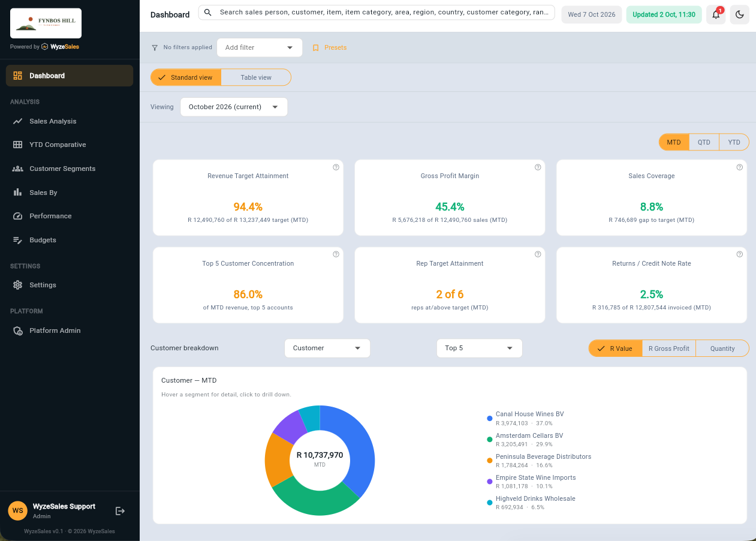
Task: Click the Updated 2 Oct, 11:30 badge
Action: pos(664,14)
